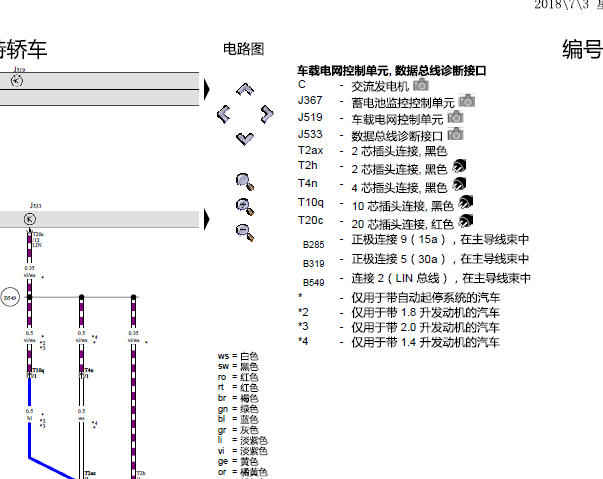
Task: Click the black arrow at J519 bar's right end
Action: tap(207, 89)
